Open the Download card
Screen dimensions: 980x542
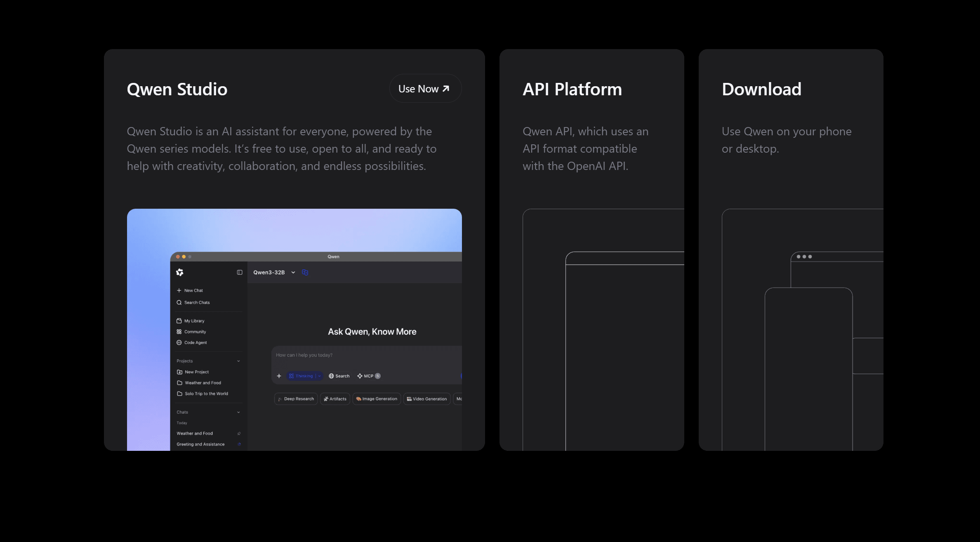[x=791, y=250]
